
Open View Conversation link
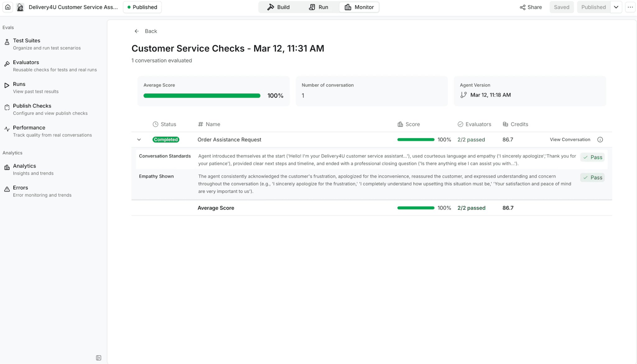[570, 140]
